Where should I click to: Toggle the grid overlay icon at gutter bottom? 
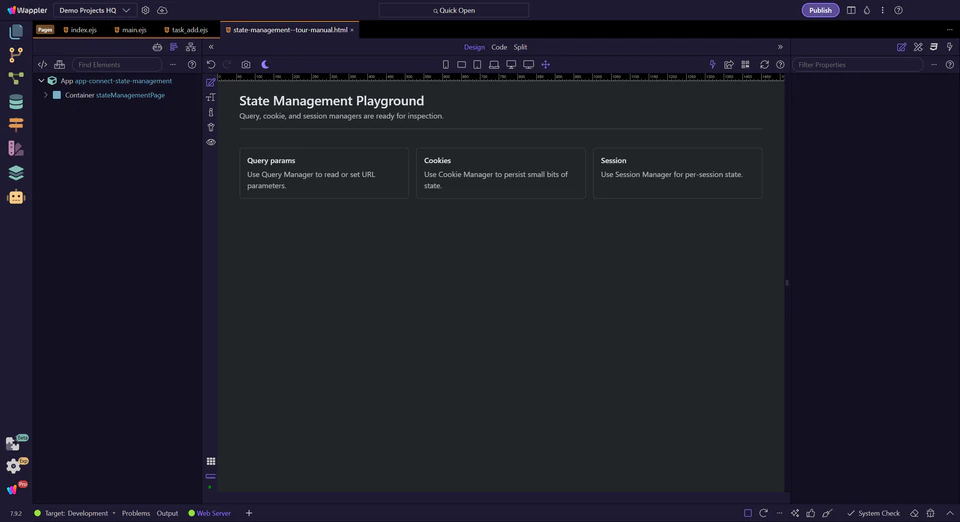click(211, 461)
